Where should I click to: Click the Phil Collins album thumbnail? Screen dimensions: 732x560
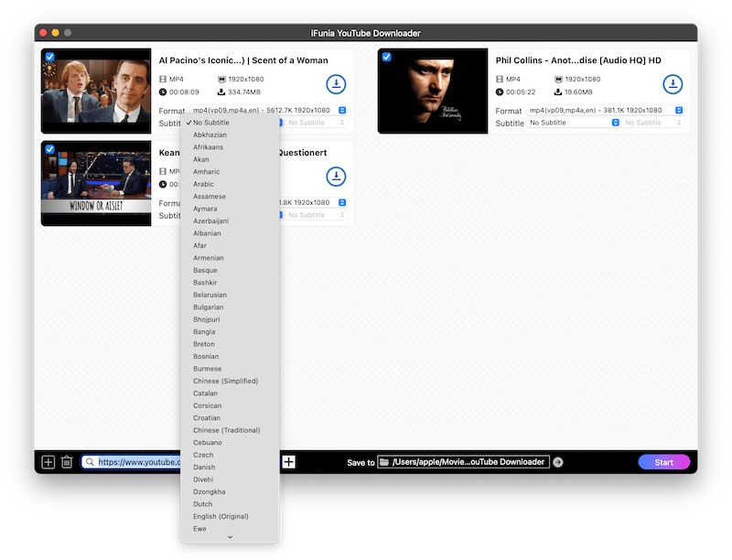point(433,92)
